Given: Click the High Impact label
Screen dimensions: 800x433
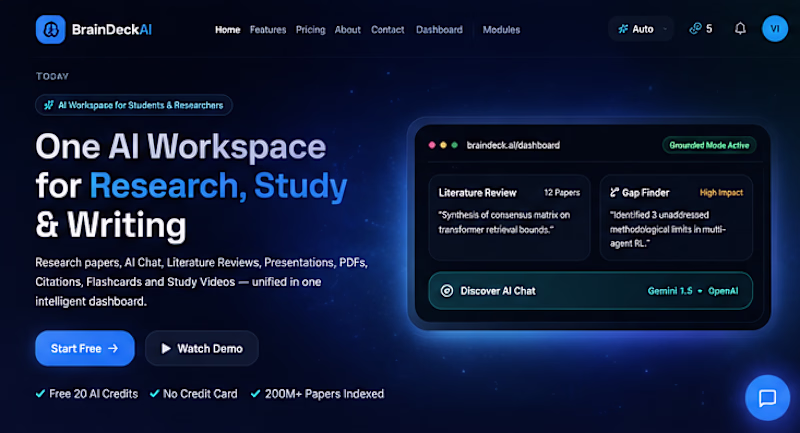Looking at the screenshot, I should 721,192.
